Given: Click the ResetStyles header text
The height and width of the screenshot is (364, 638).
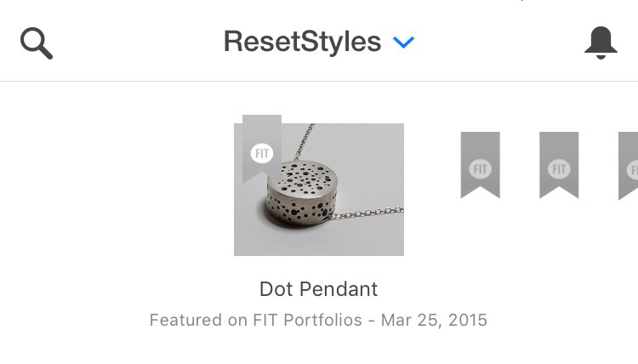Looking at the screenshot, I should tap(302, 42).
